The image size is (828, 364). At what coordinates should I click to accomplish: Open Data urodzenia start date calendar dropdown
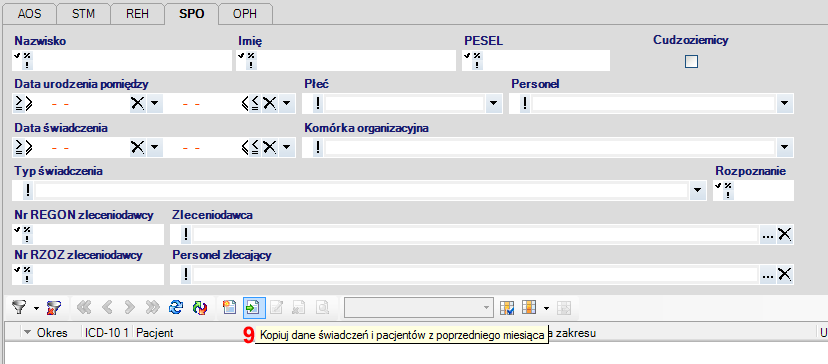(x=154, y=104)
